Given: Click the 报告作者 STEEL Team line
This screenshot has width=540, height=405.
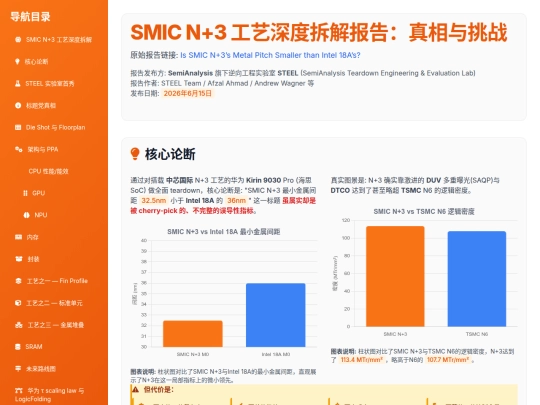Looking at the screenshot, I should click(222, 83).
